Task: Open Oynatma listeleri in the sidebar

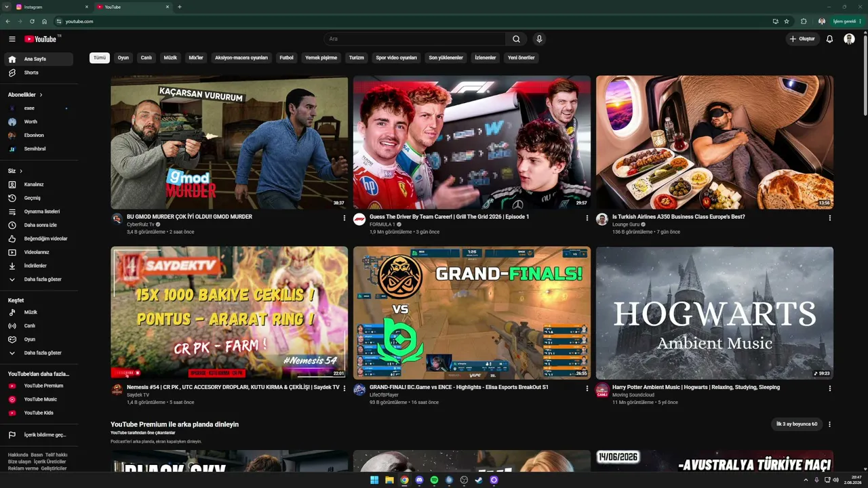Action: pyautogui.click(x=39, y=211)
